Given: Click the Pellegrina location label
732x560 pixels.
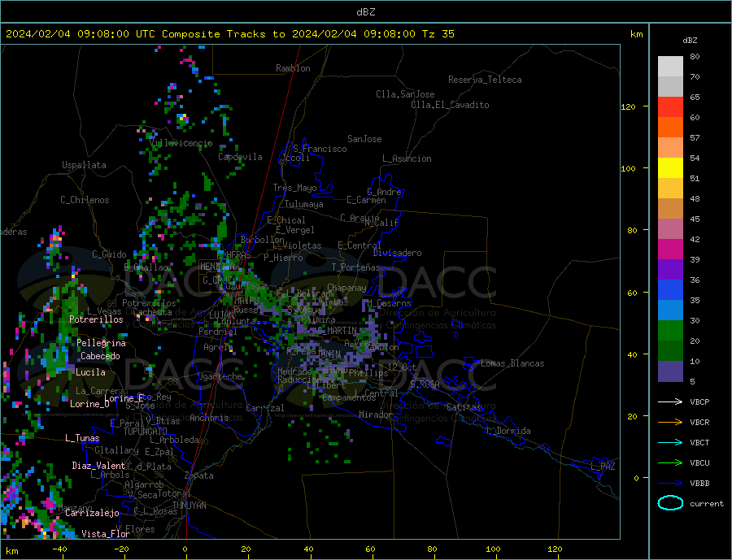Looking at the screenshot, I should (102, 343).
